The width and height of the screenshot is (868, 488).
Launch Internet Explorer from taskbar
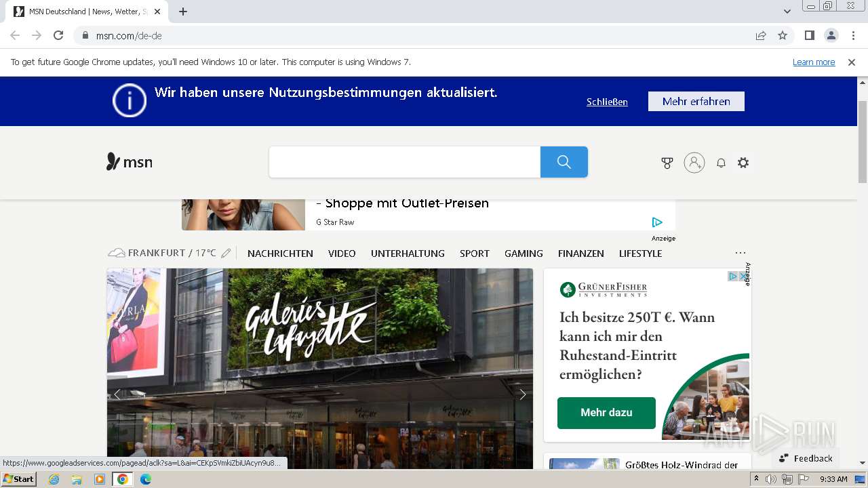point(54,479)
